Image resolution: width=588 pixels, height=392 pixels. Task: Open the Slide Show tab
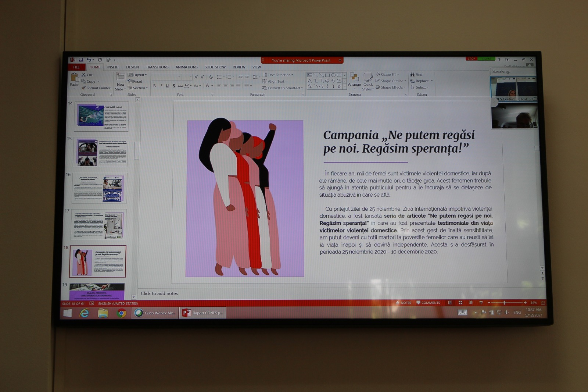pos(215,67)
